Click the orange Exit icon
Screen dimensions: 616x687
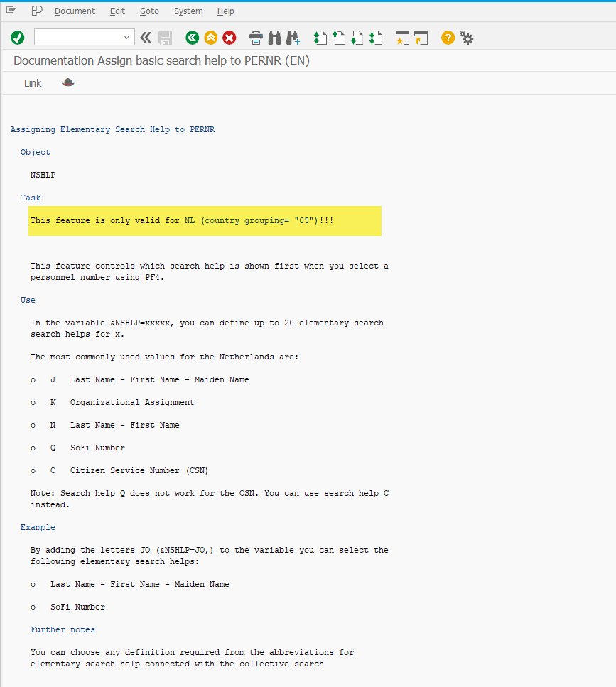211,38
